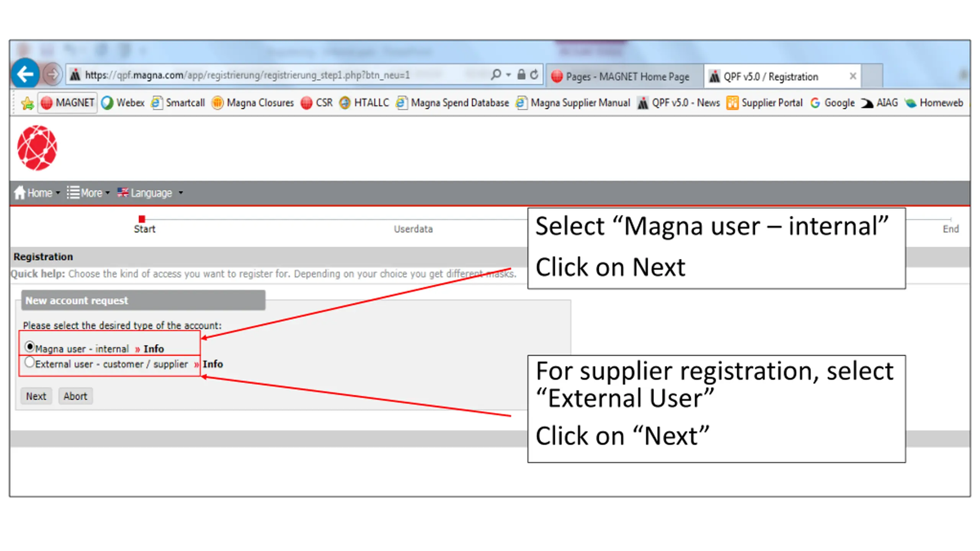
Task: Open the MAGNET bookmark
Action: click(67, 103)
